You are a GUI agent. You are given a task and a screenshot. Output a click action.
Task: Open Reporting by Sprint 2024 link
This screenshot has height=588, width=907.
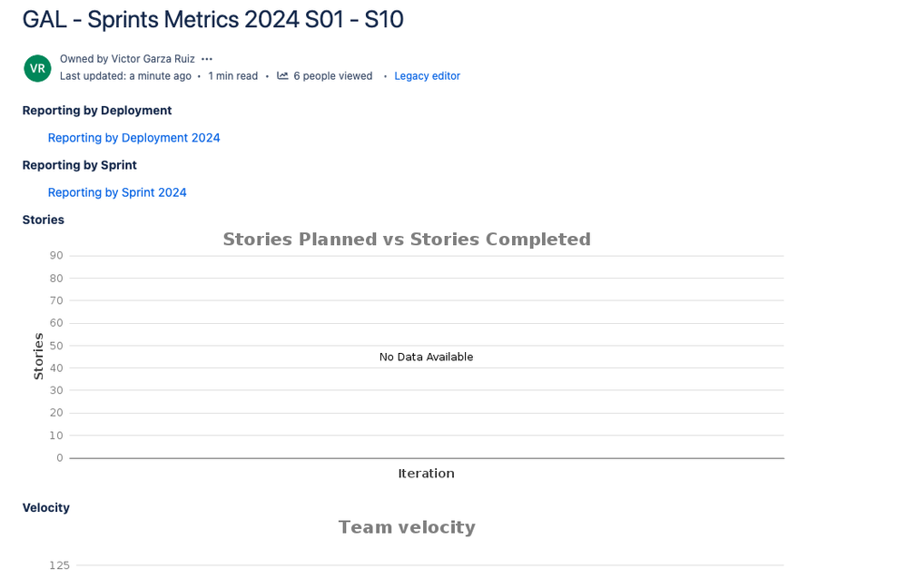[117, 192]
